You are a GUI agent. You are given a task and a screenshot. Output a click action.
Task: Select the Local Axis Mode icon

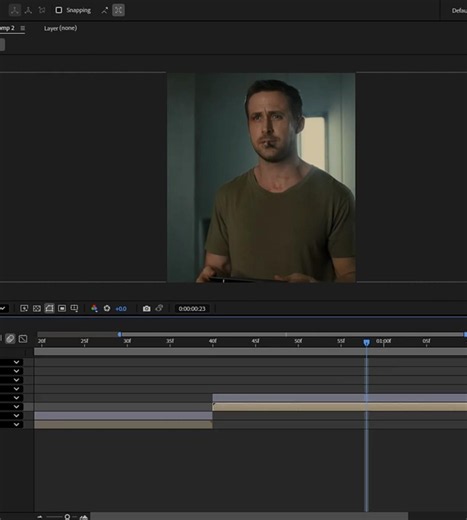[x=15, y=10]
